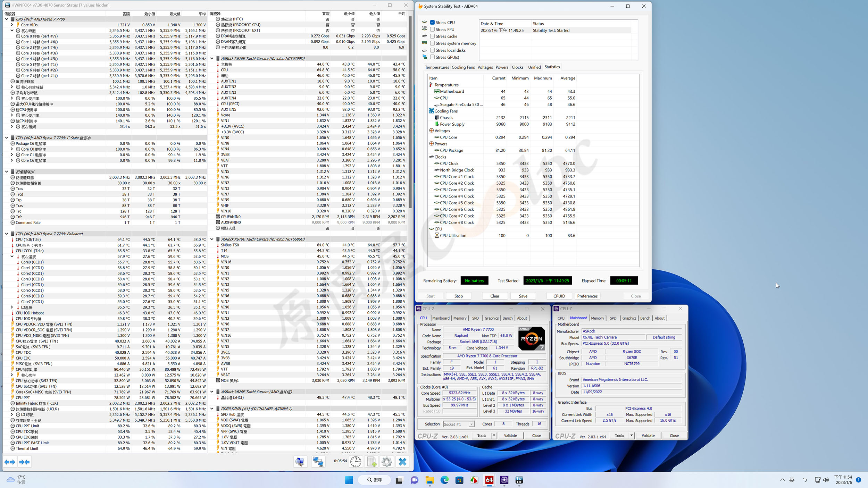Collapse the 核心時脈 core clocks tree
This screenshot has width=868, height=488.
(12, 31)
